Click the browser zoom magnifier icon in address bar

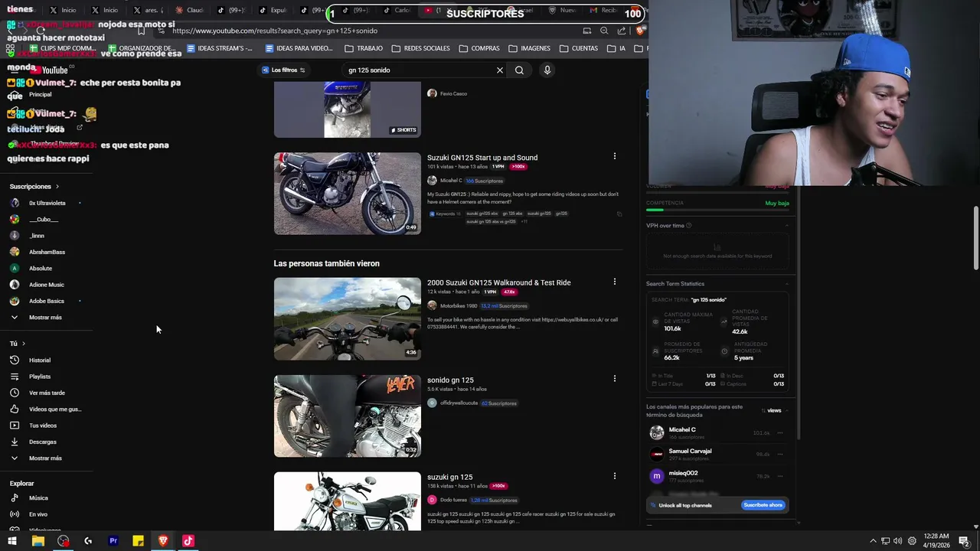point(604,31)
